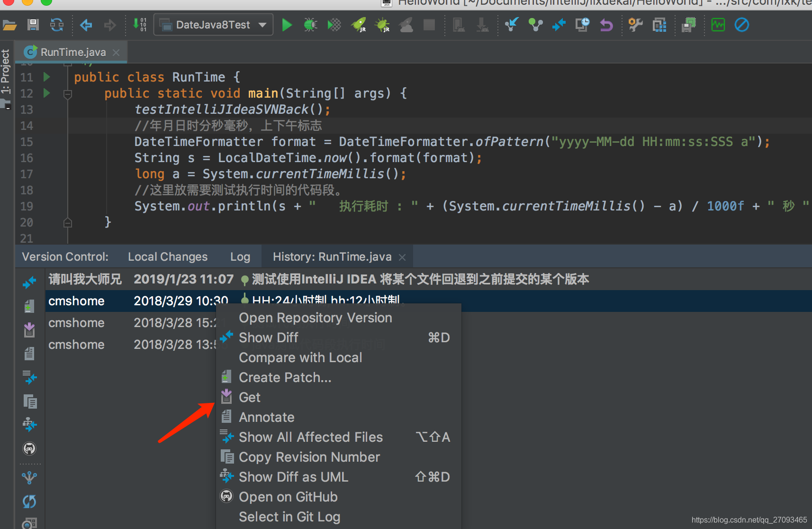Image resolution: width=812 pixels, height=529 pixels.
Task: Choose Select in Git Log menu item
Action: coord(338,517)
